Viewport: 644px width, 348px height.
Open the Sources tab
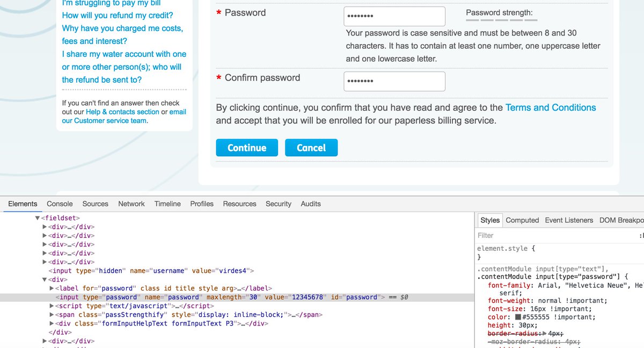coord(96,204)
